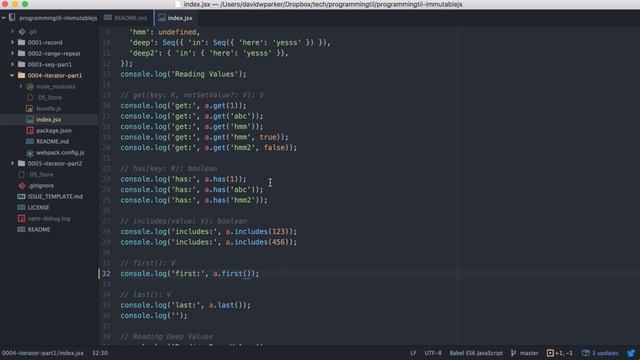Click the +1, -1 diff count
This screenshot has height=360, width=640.
(564, 353)
